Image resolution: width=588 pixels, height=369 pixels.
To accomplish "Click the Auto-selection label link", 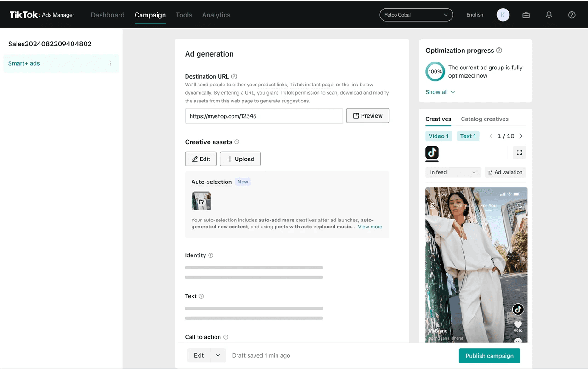I will tap(211, 182).
